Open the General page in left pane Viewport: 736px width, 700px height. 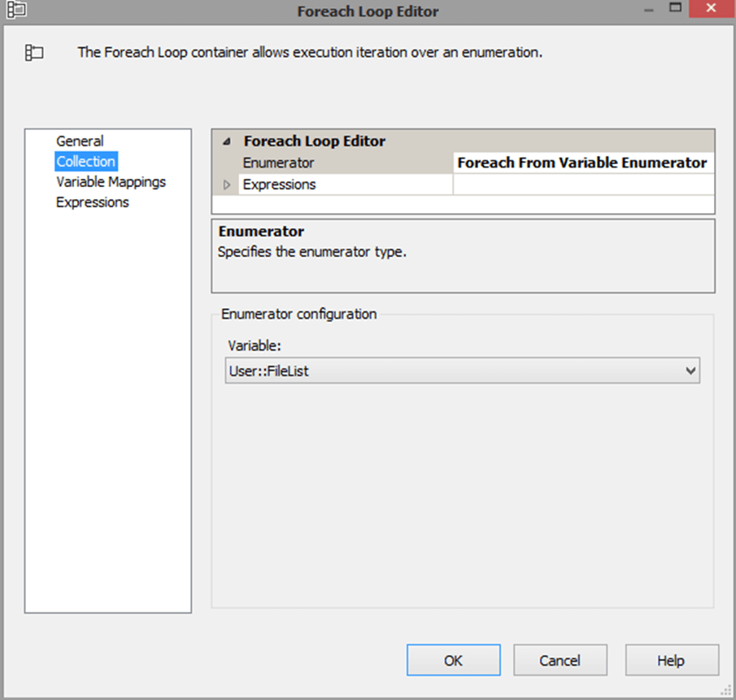click(80, 141)
